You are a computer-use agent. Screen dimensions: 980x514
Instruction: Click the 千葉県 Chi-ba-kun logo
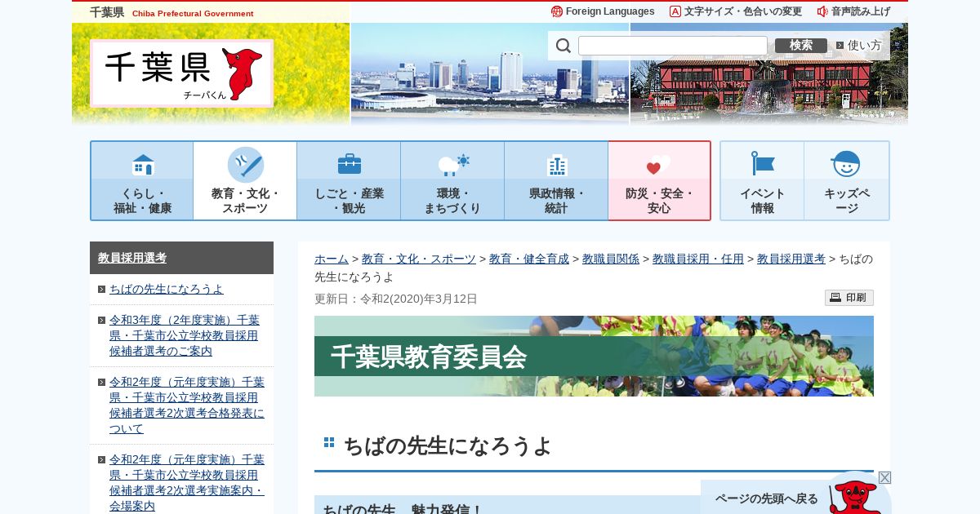click(x=182, y=73)
